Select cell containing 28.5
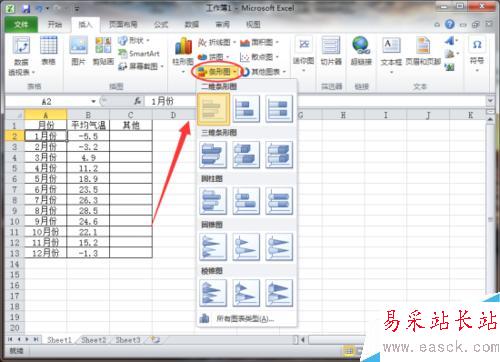Screen dimensions: 500x362 (x=88, y=211)
